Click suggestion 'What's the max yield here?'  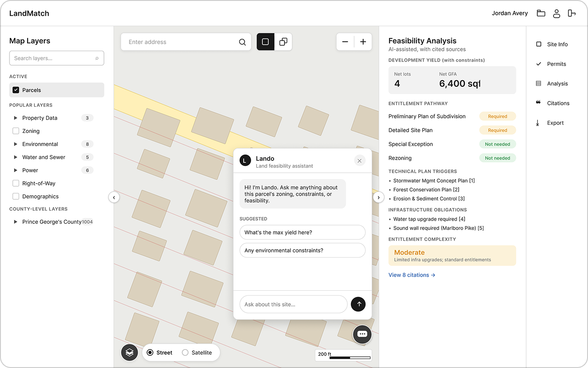pos(303,232)
